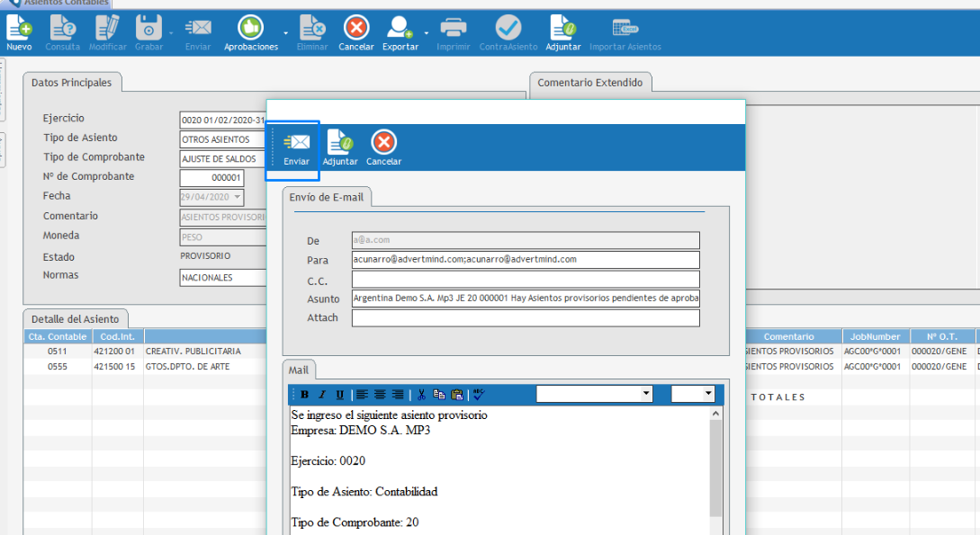Click Enviar in the e-mail dialog toolbar
980x535 pixels.
[x=296, y=148]
